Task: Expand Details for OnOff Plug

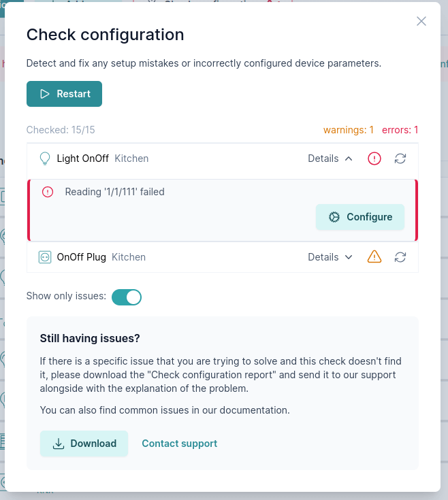Action: click(x=330, y=257)
